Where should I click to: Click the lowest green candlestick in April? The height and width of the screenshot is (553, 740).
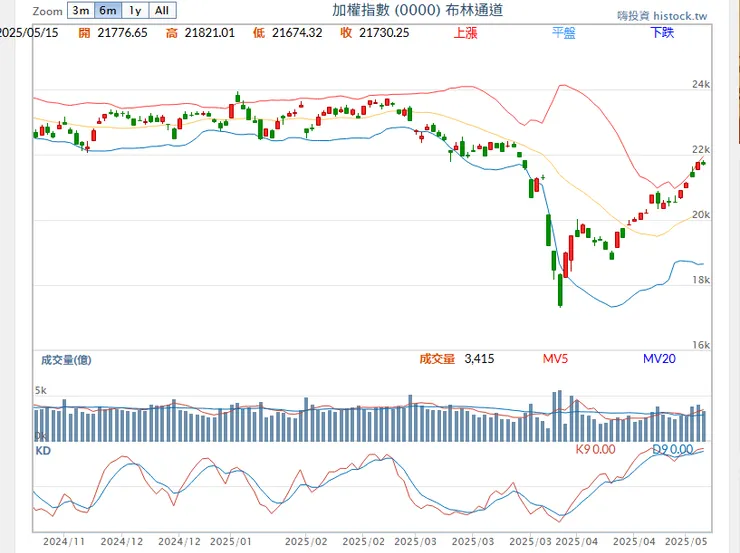560,290
